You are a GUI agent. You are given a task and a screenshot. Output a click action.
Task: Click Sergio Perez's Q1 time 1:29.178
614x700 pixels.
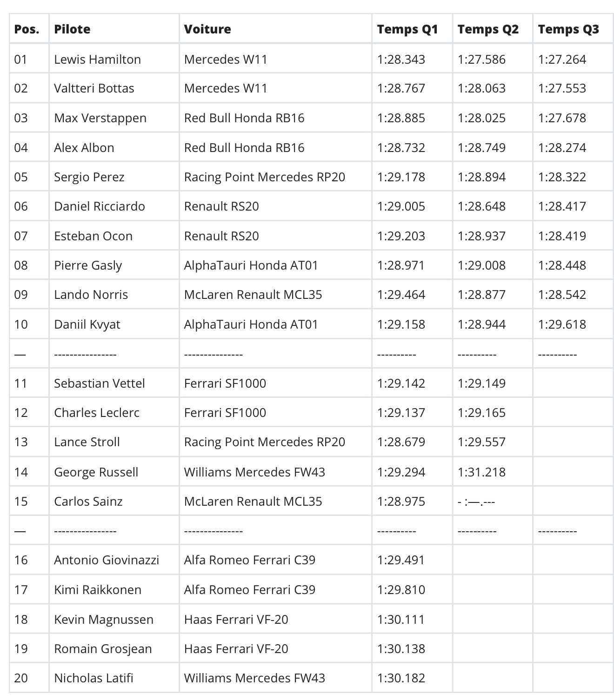(401, 177)
